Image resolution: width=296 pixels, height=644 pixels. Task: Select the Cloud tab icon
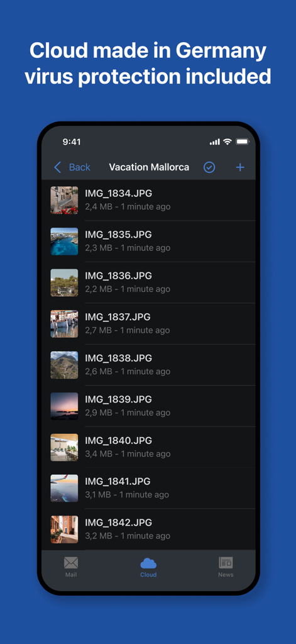point(148,563)
